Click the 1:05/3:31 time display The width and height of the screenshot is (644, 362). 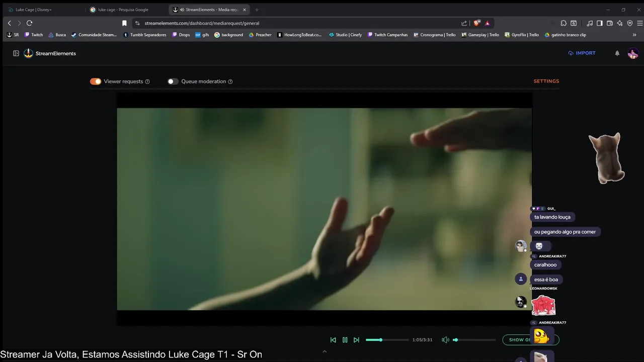tap(422, 340)
